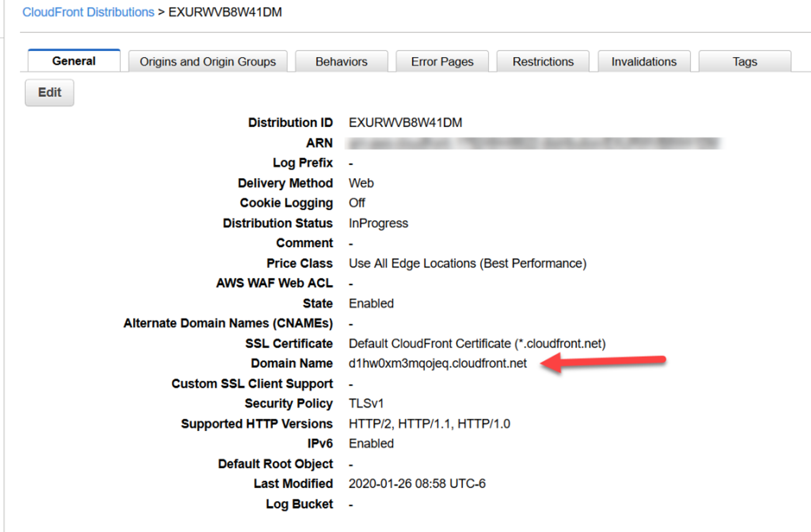Click the Log Prefix label

[x=303, y=163]
